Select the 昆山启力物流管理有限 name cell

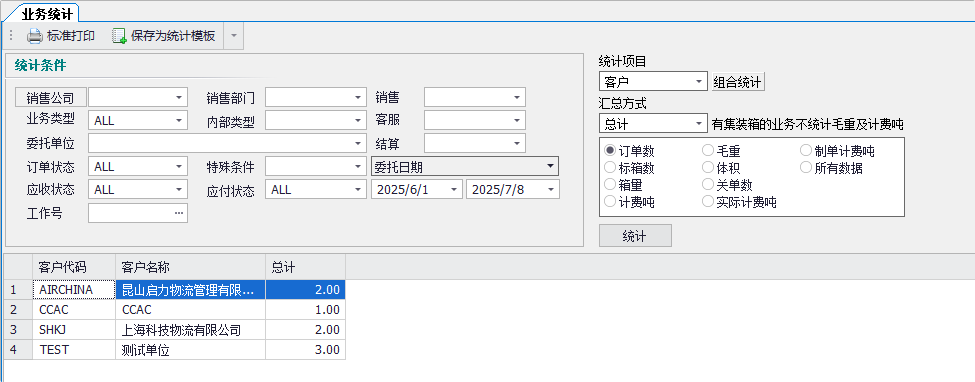tap(190, 289)
